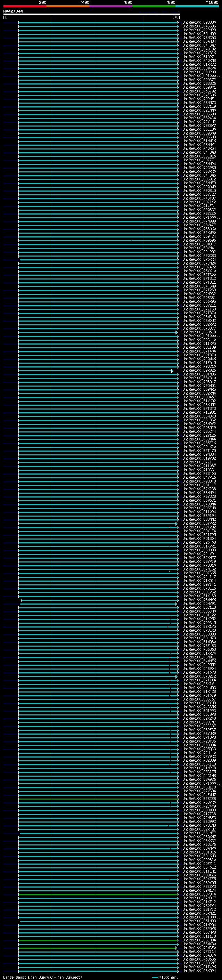The image size is (222, 980).
Task: Open hit UniRef100_Q1KXS2
Action: [199, 64]
